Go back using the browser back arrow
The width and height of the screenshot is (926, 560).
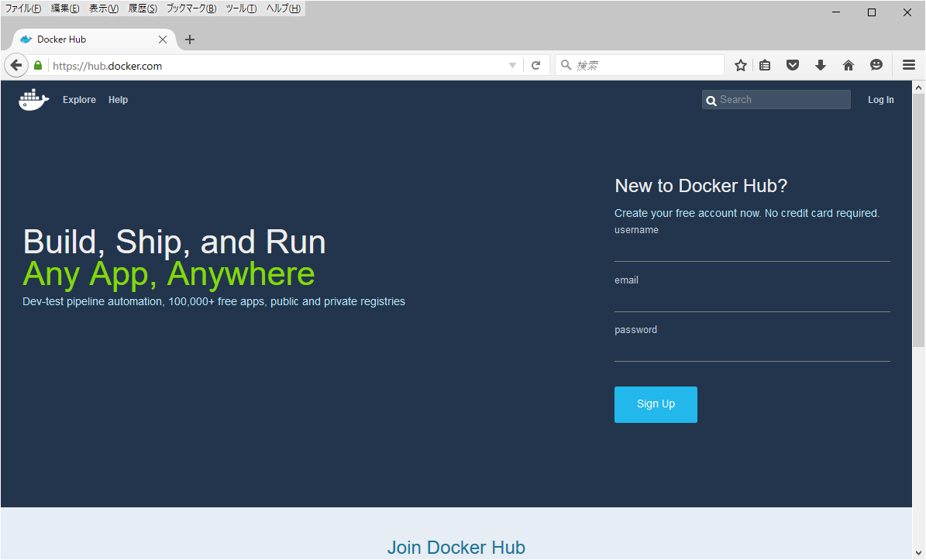click(x=16, y=66)
